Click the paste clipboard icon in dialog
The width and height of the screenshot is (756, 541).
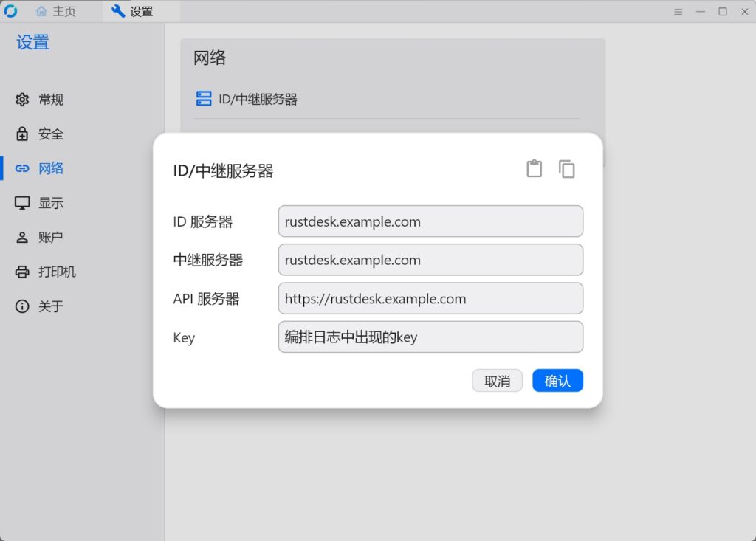click(534, 169)
